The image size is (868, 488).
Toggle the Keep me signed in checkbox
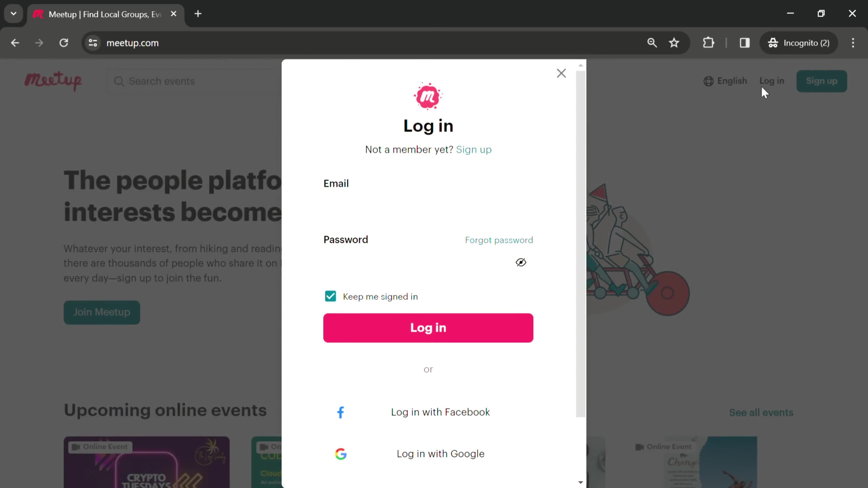tap(330, 296)
